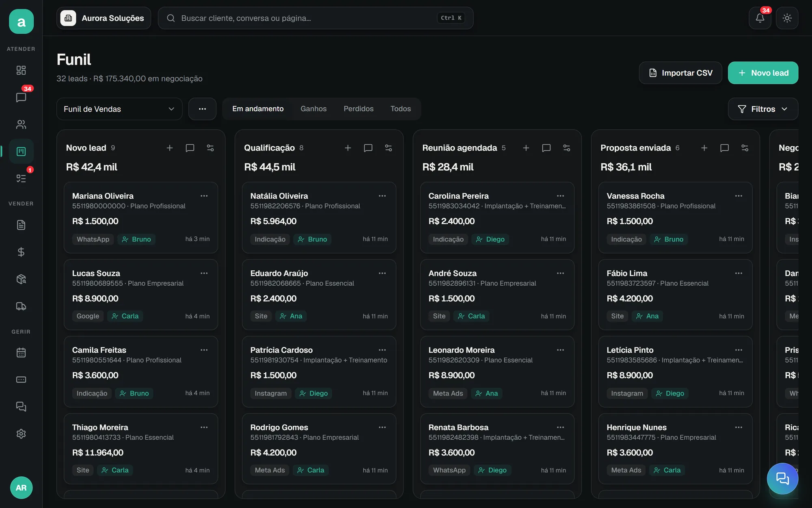Screen dimensions: 812x508
Task: Add a lead to Novo lead column
Action: click(x=170, y=148)
